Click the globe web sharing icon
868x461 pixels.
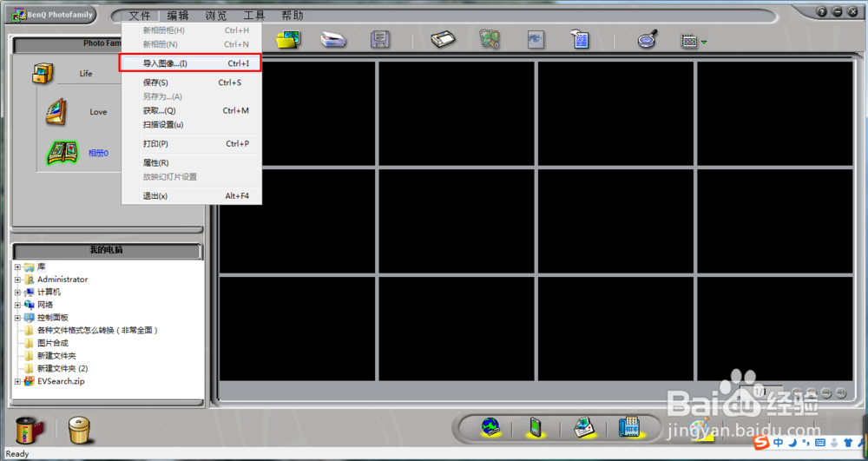(x=490, y=426)
